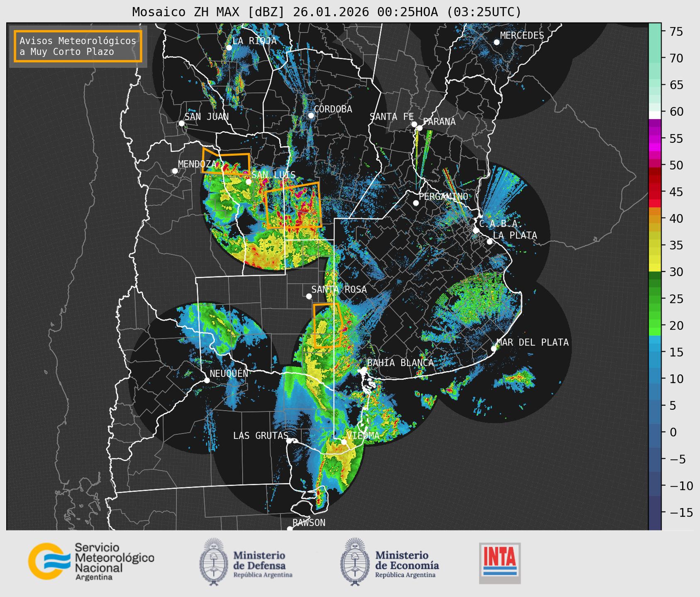Viewport: 700px width, 597px height.
Task: Click the magenta 55 dBZ colorbar band
Action: [x=655, y=138]
